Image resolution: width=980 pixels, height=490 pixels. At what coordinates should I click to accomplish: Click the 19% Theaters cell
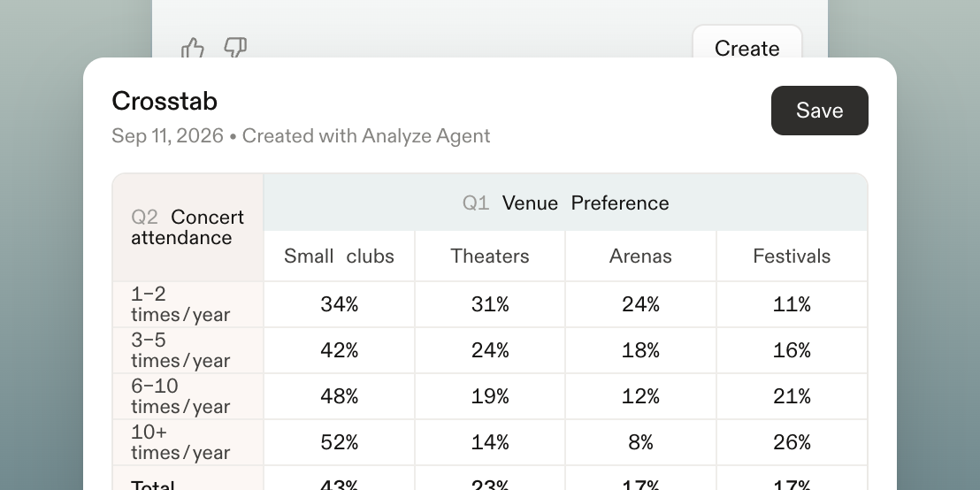(x=490, y=396)
